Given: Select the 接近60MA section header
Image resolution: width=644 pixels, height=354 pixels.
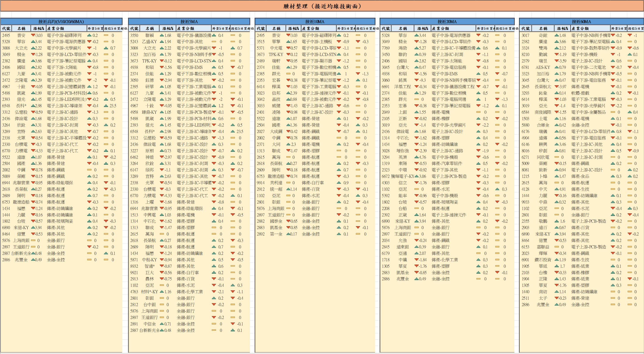Looking at the screenshot, I should [x=581, y=22].
